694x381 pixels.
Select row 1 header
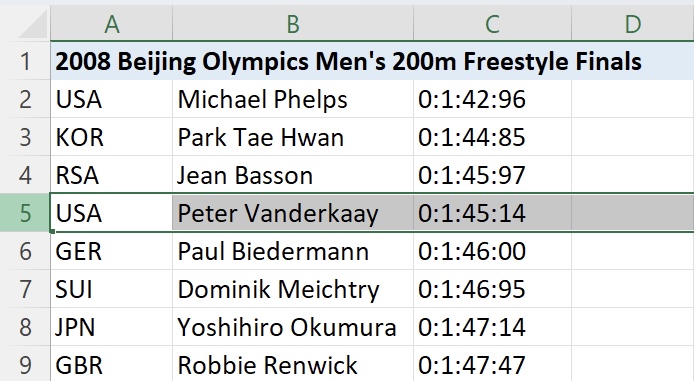pos(25,61)
